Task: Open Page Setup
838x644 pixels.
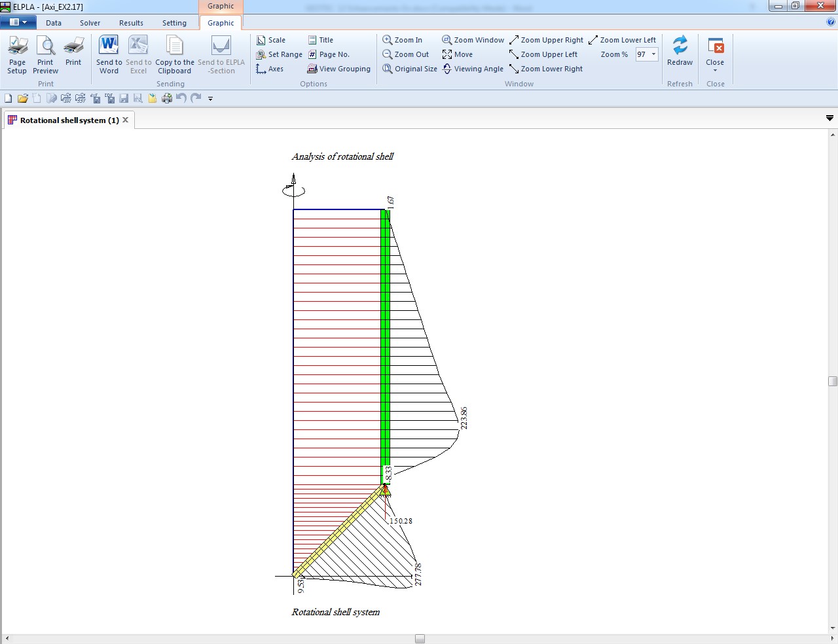Action: tap(17, 55)
